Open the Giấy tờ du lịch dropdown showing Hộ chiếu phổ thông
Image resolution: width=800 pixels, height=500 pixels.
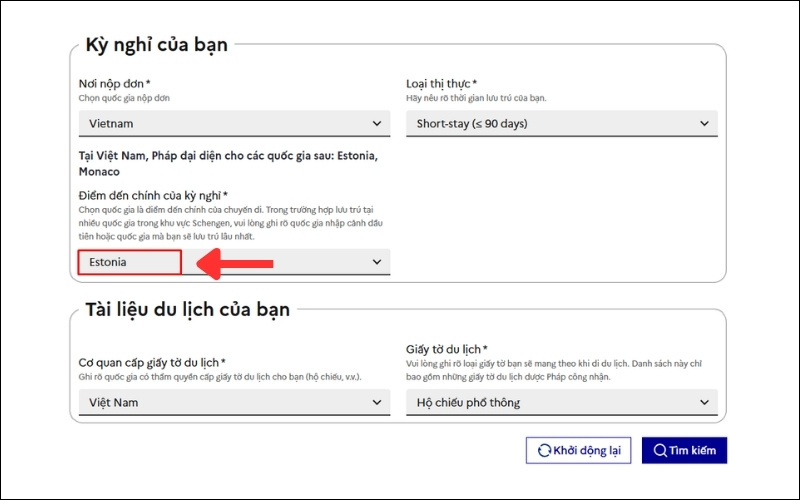click(x=562, y=402)
